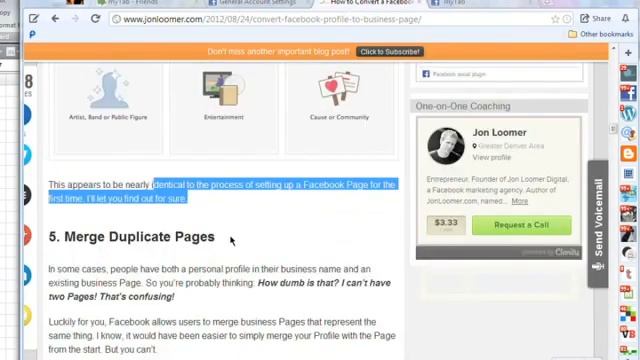This screenshot has width=640, height=360.
Task: Reload the current page
Action: pos(96,19)
